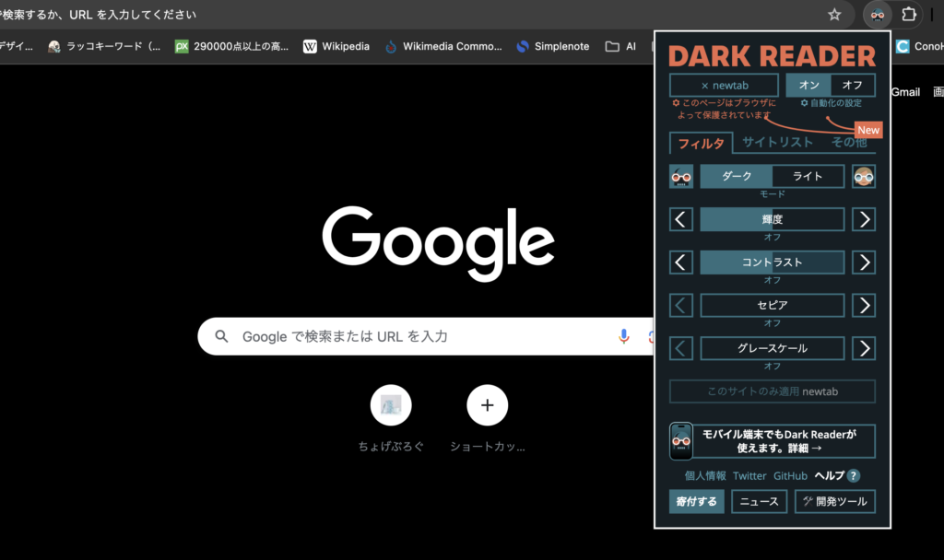944x560 pixels.
Task: Increase セピア with the right arrow
Action: [863, 306]
